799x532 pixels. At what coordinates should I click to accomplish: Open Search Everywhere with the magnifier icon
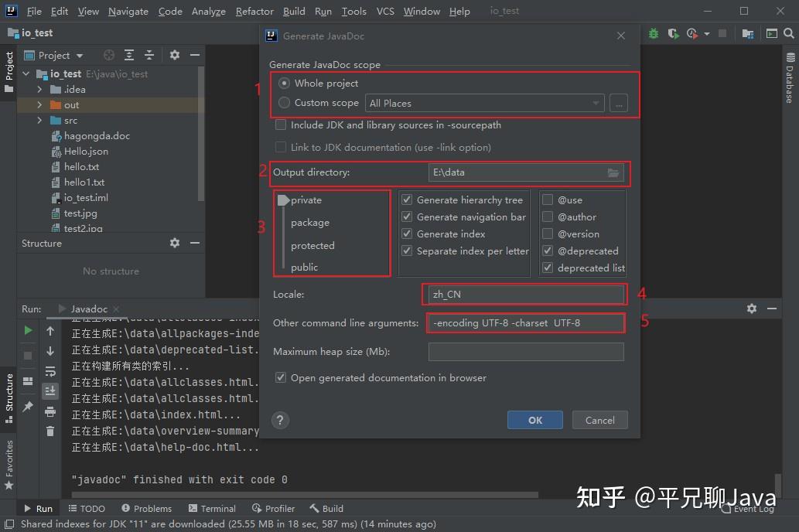click(x=789, y=33)
